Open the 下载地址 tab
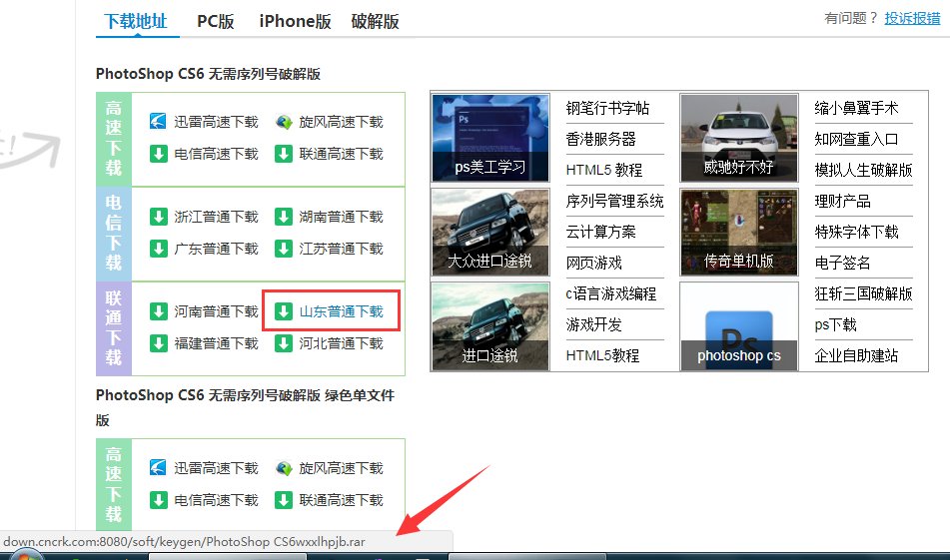950x560 pixels. pyautogui.click(x=136, y=21)
